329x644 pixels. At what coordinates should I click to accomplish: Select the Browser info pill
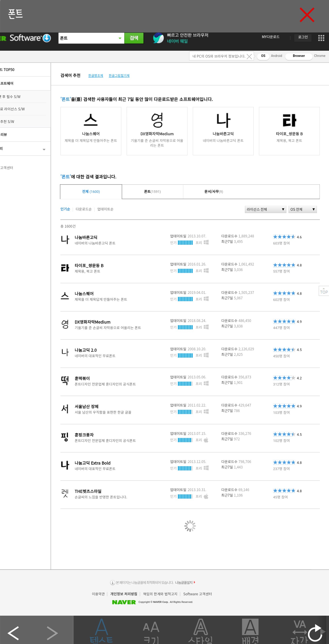pyautogui.click(x=299, y=56)
